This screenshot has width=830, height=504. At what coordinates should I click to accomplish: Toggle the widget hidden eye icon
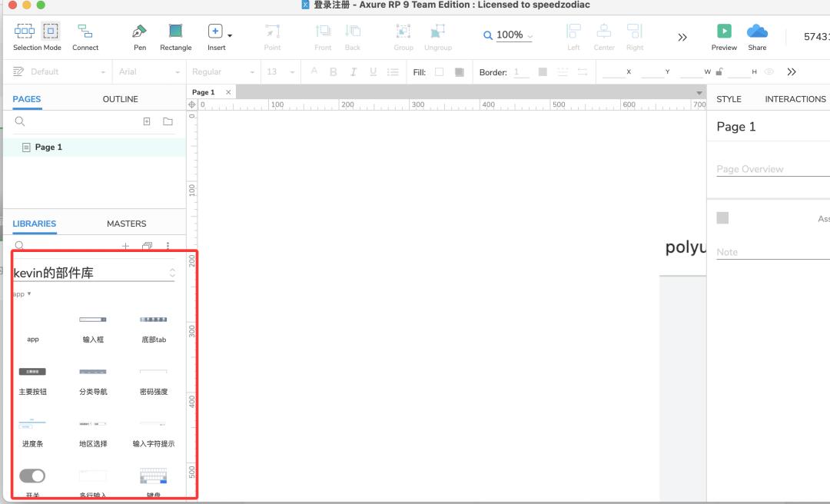pos(769,72)
